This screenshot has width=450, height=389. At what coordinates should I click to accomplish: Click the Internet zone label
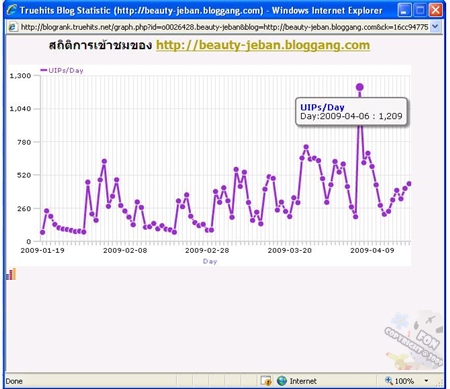303,381
